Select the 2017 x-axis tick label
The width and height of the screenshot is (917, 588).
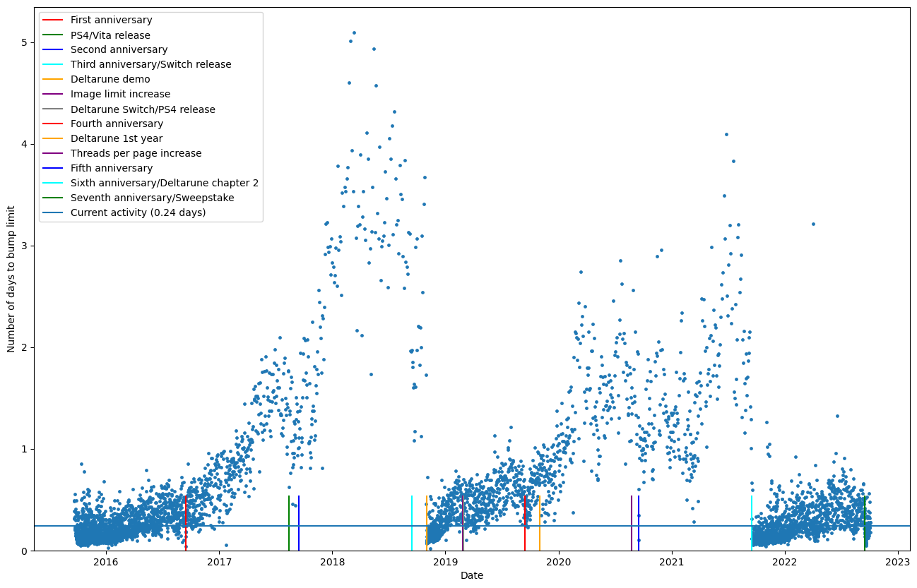(x=219, y=563)
